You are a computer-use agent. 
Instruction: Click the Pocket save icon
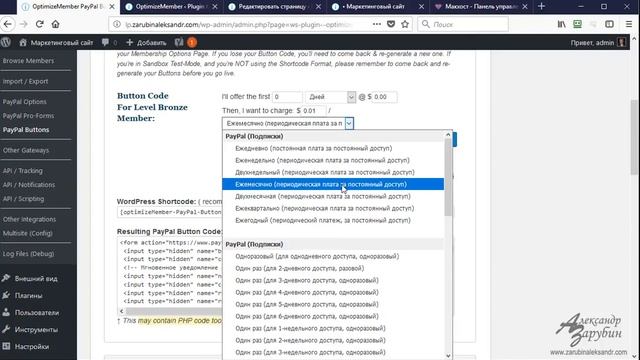pos(391,24)
